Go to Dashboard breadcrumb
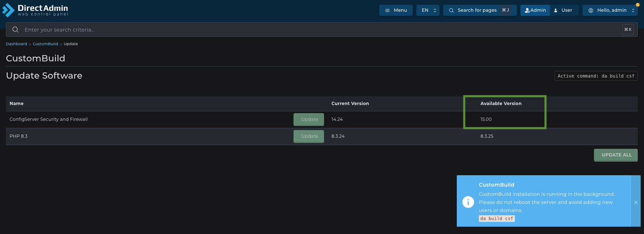644x234 pixels. tap(17, 44)
